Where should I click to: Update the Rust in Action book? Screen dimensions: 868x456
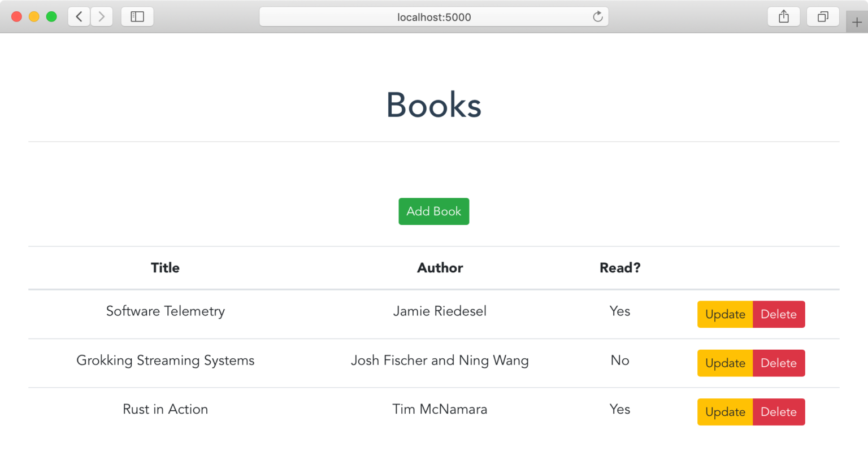point(725,412)
